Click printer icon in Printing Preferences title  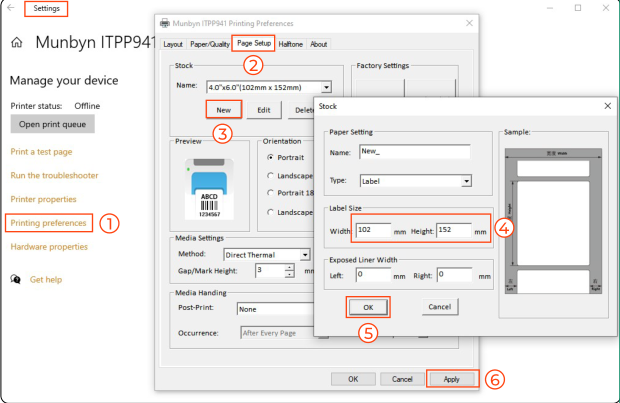click(164, 23)
